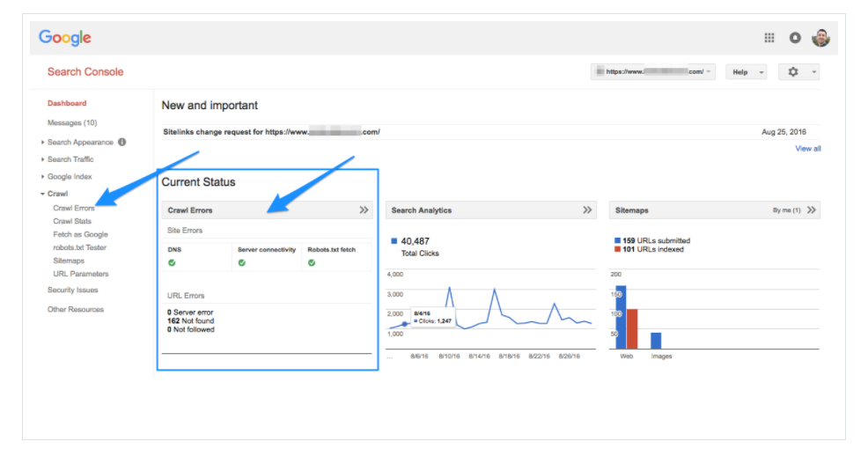Click the Robots.txt fetch green checkmark
The width and height of the screenshot is (868, 456).
(x=312, y=262)
